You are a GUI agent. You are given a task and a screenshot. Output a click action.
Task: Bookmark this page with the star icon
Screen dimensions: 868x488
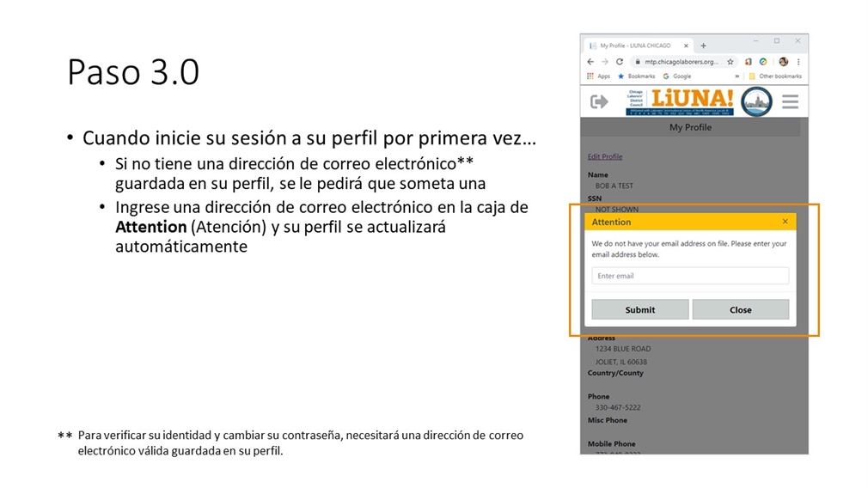pyautogui.click(x=730, y=62)
